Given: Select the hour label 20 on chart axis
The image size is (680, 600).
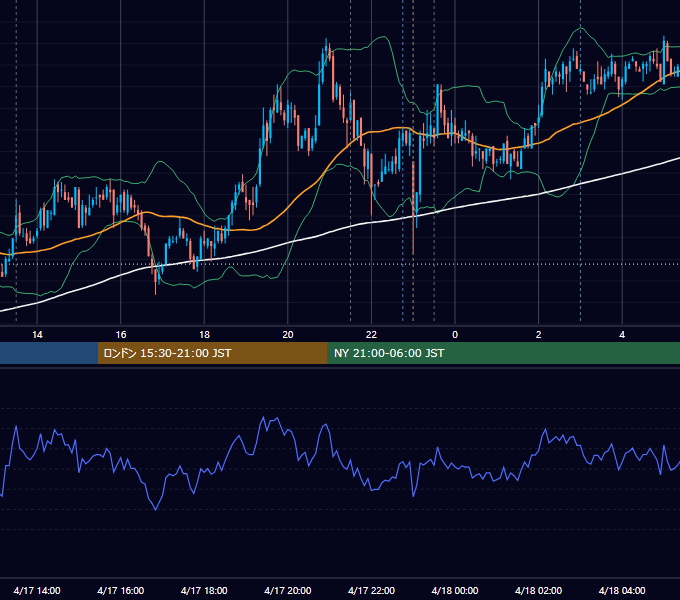Looking at the screenshot, I should click(288, 335).
